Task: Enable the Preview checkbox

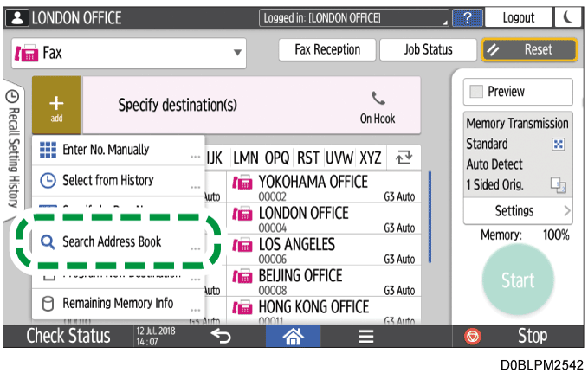Action: 475,92
